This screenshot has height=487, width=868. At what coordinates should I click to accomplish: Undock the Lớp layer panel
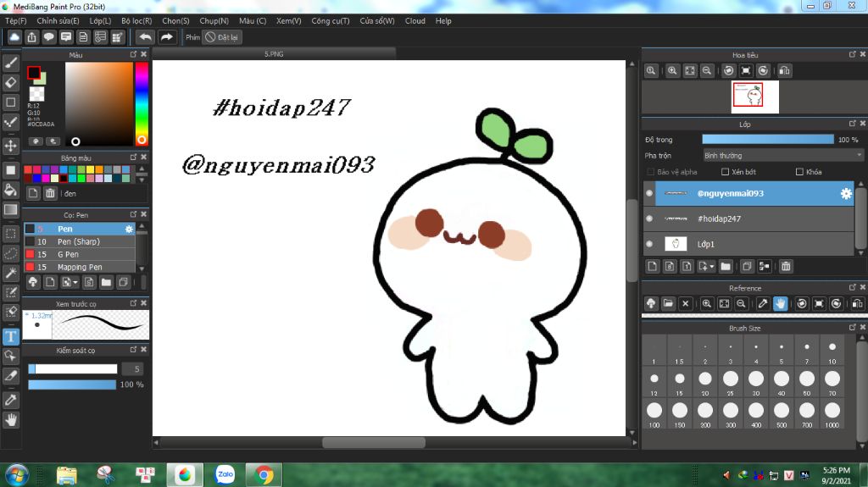(853, 124)
